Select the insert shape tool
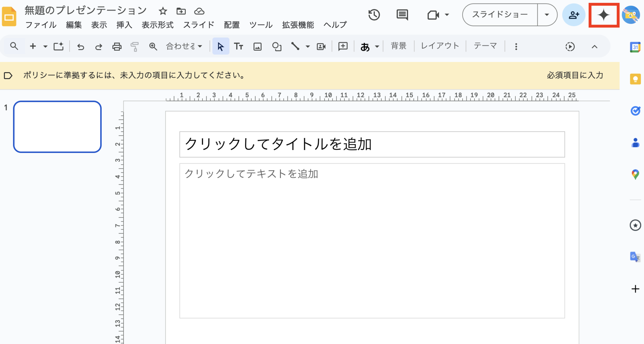The image size is (644, 344). tap(277, 46)
